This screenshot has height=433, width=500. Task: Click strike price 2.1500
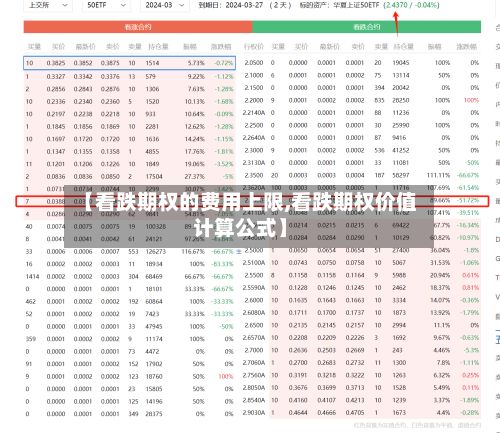point(254,88)
